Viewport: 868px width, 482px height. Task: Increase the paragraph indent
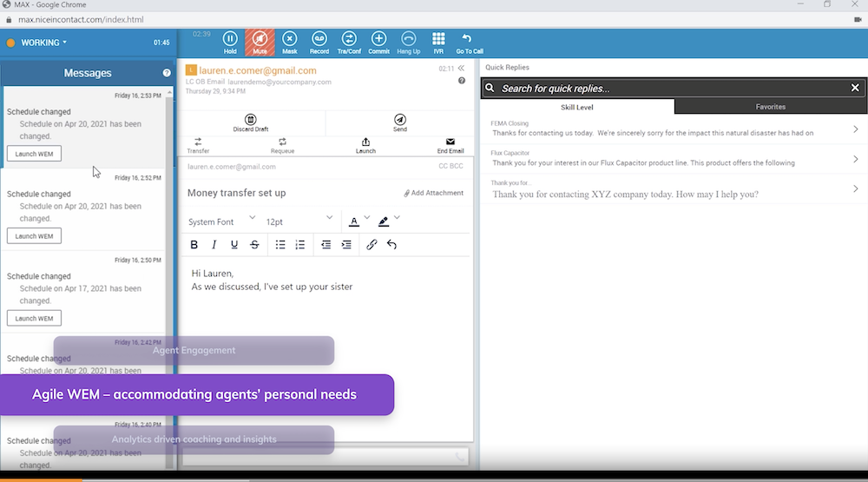click(346, 244)
